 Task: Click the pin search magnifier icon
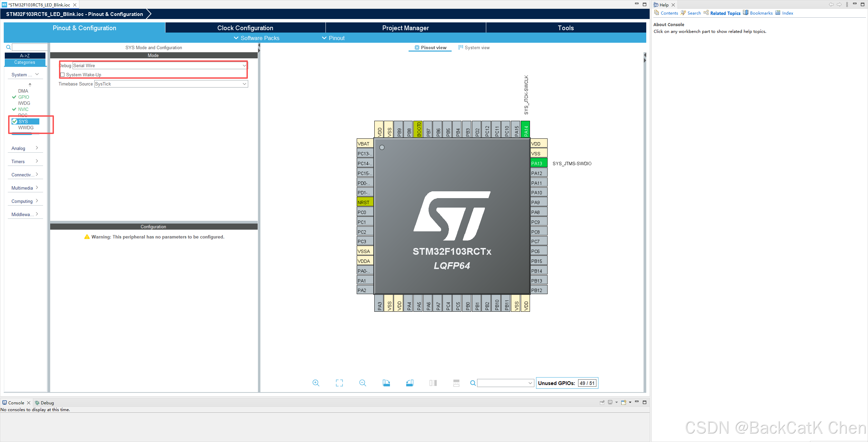point(473,383)
